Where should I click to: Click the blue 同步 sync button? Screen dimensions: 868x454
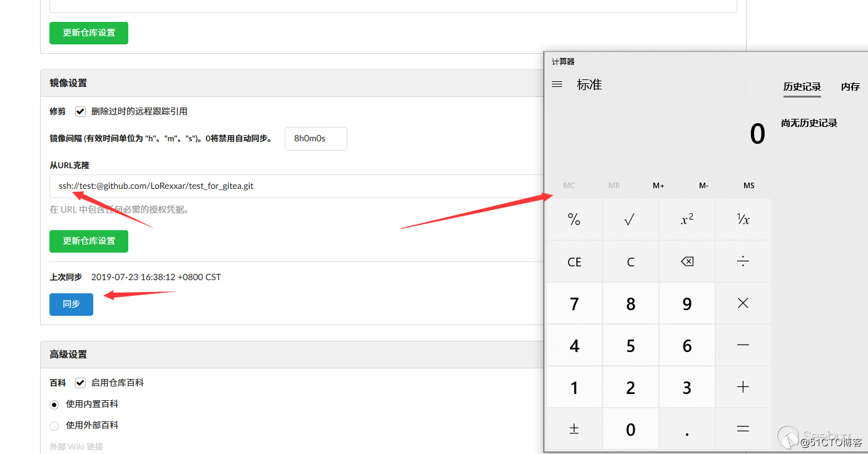pyautogui.click(x=71, y=304)
